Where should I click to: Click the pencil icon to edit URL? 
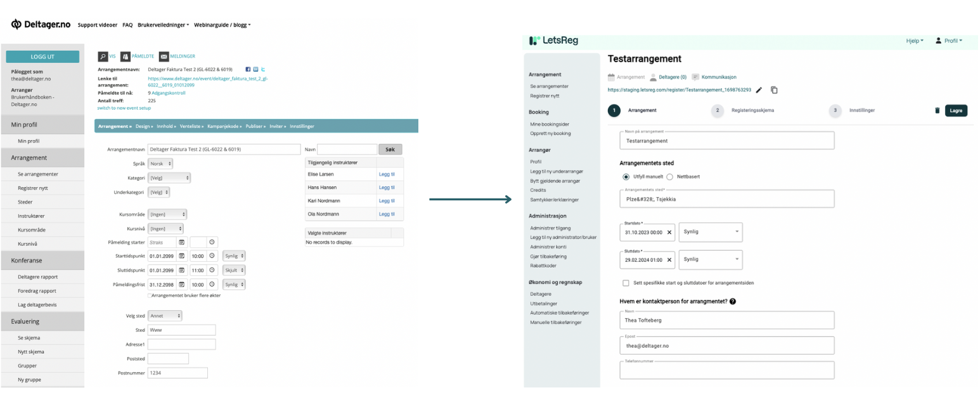(x=759, y=90)
